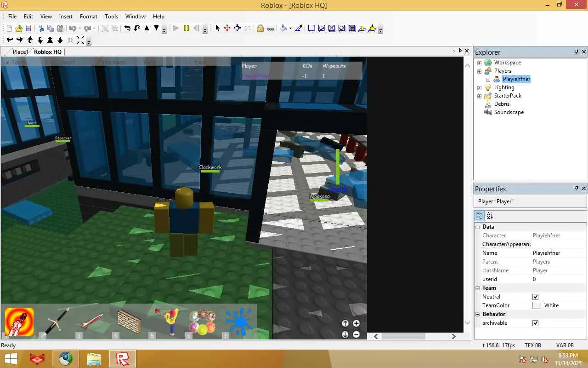Image resolution: width=588 pixels, height=368 pixels.
Task: Select Soundscape in the Explorer tree
Action: pyautogui.click(x=509, y=112)
